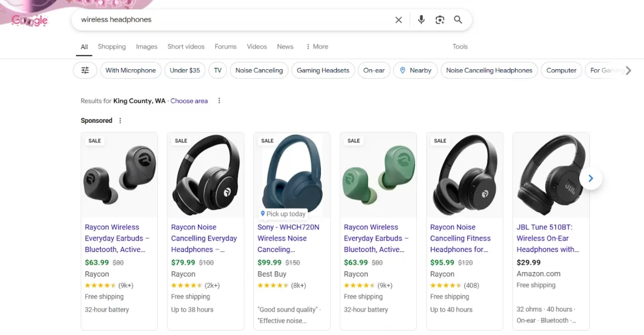The width and height of the screenshot is (644, 335).
Task: Click the (8k+) star rating on Sony
Action: pyautogui.click(x=282, y=285)
